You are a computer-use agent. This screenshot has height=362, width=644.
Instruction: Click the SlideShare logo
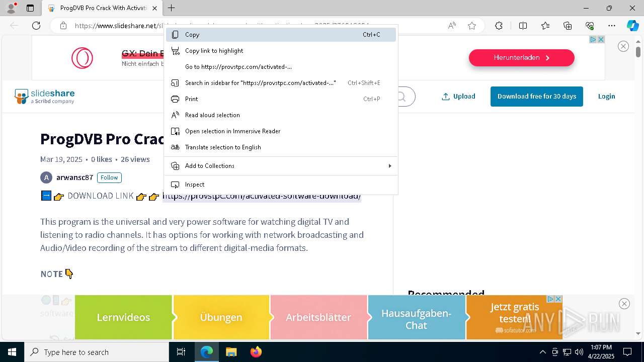click(45, 96)
